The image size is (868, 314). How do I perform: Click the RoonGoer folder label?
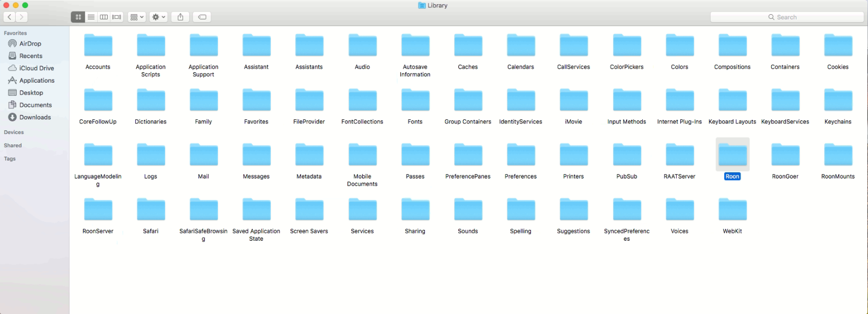point(785,176)
